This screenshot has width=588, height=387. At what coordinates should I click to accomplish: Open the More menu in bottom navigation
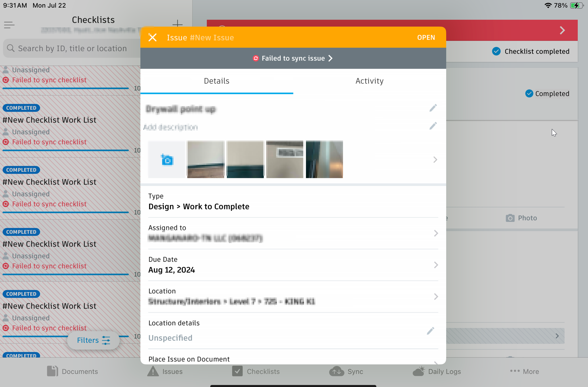pos(524,371)
